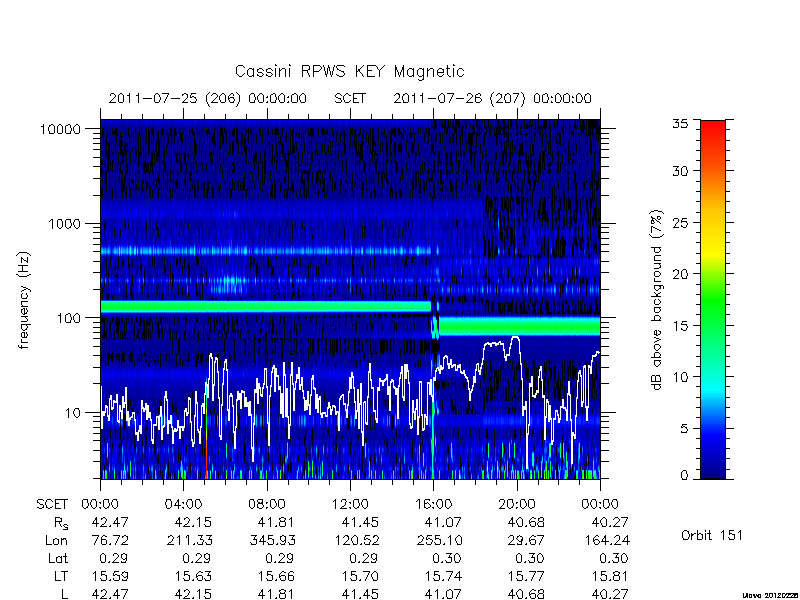Click Lon value 29.67
This screenshot has width=800, height=600.
(527, 540)
